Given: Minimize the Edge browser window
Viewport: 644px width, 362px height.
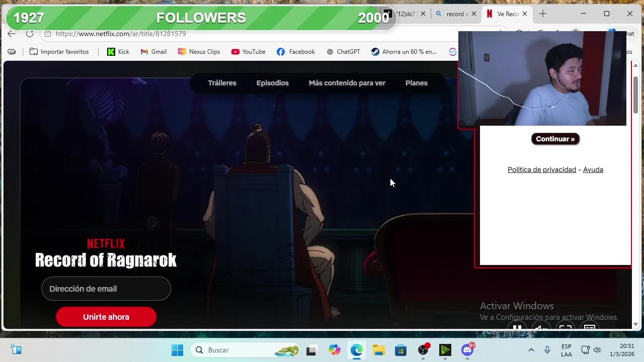Looking at the screenshot, I should (x=584, y=14).
